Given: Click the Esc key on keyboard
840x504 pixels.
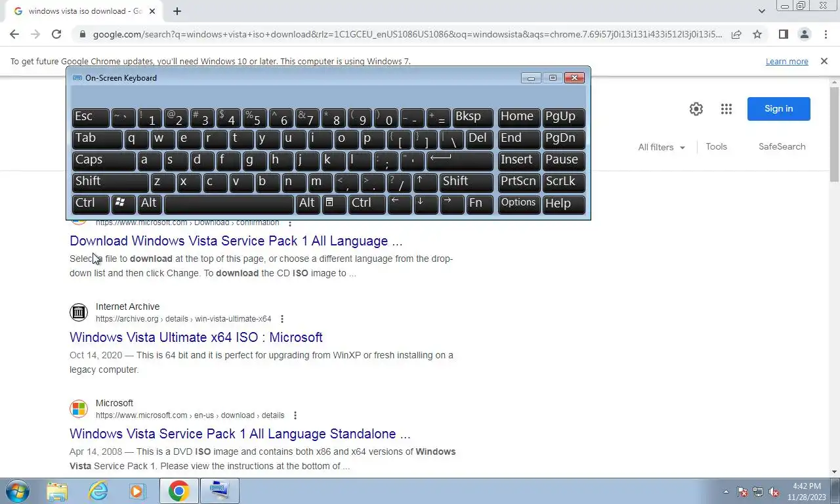Looking at the screenshot, I should pos(91,117).
